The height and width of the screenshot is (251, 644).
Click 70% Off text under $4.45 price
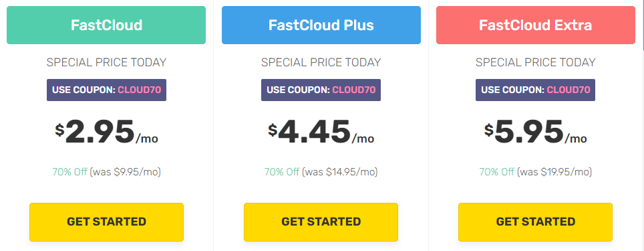point(282,171)
